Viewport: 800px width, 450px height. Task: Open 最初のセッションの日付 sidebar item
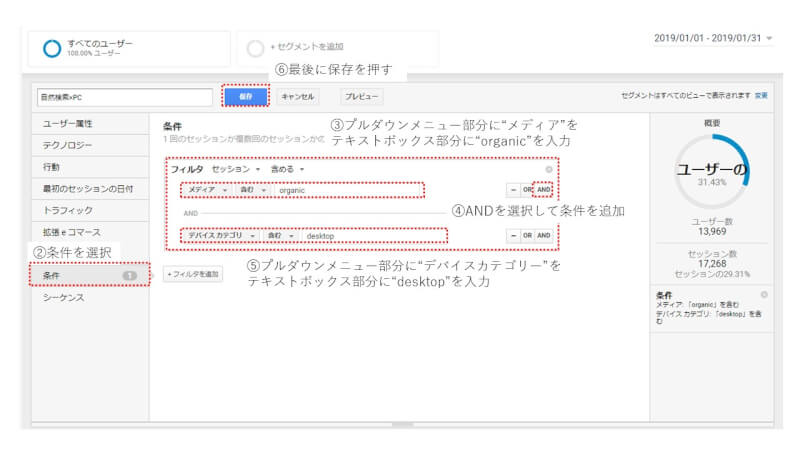[x=90, y=189]
